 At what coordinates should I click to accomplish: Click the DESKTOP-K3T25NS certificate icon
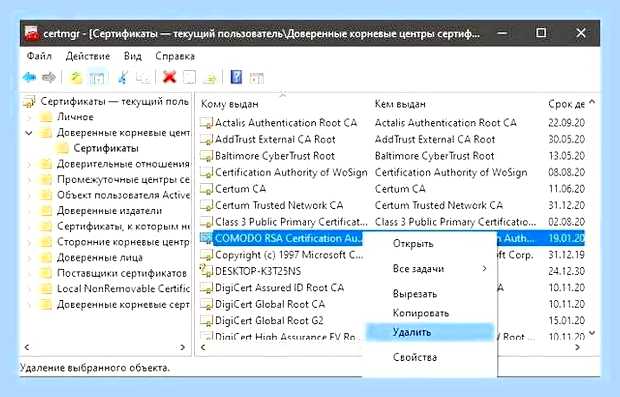click(206, 271)
